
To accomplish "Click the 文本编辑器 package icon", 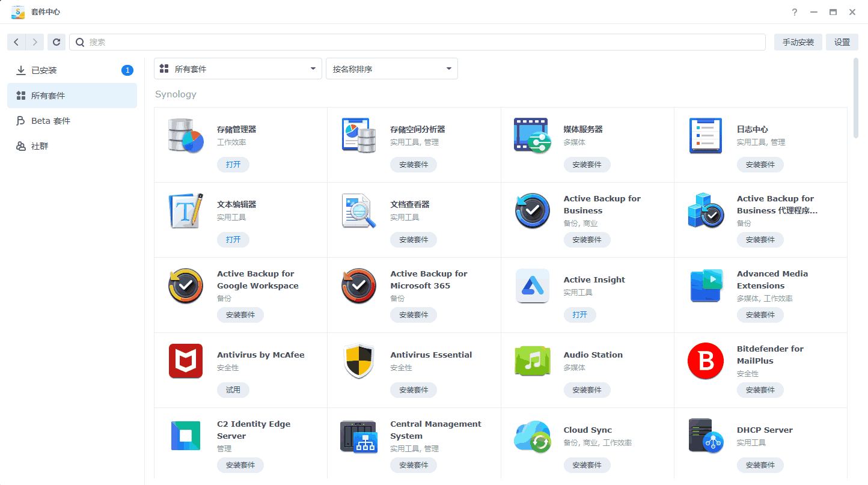I will click(x=186, y=210).
